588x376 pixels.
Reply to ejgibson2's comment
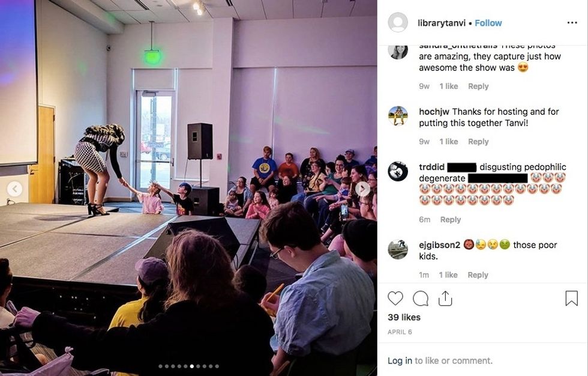pyautogui.click(x=478, y=274)
